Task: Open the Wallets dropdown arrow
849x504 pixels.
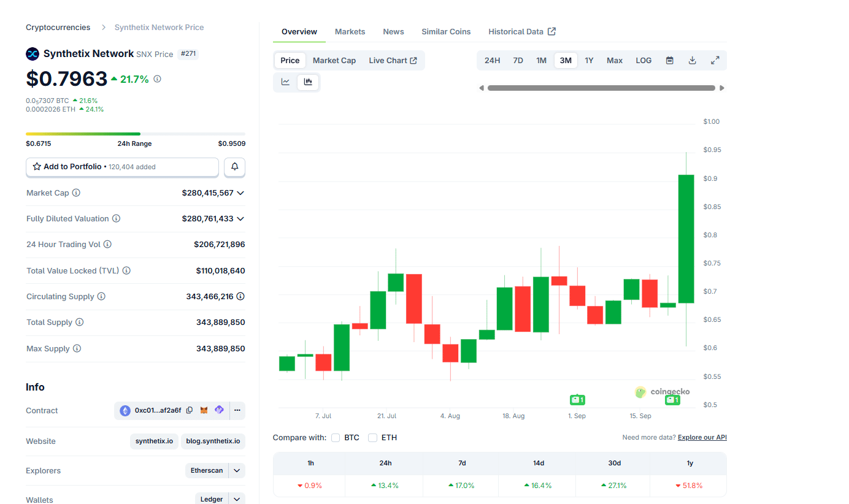Action: pyautogui.click(x=237, y=499)
